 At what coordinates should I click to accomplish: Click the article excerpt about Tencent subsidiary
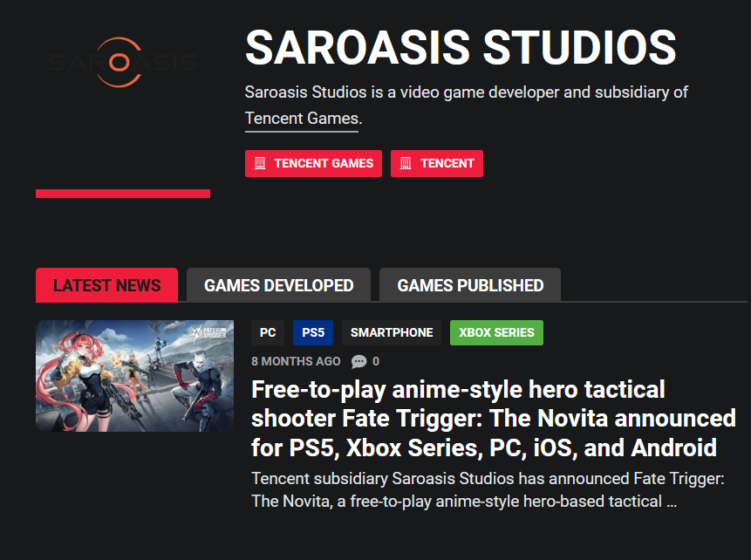[x=488, y=489]
